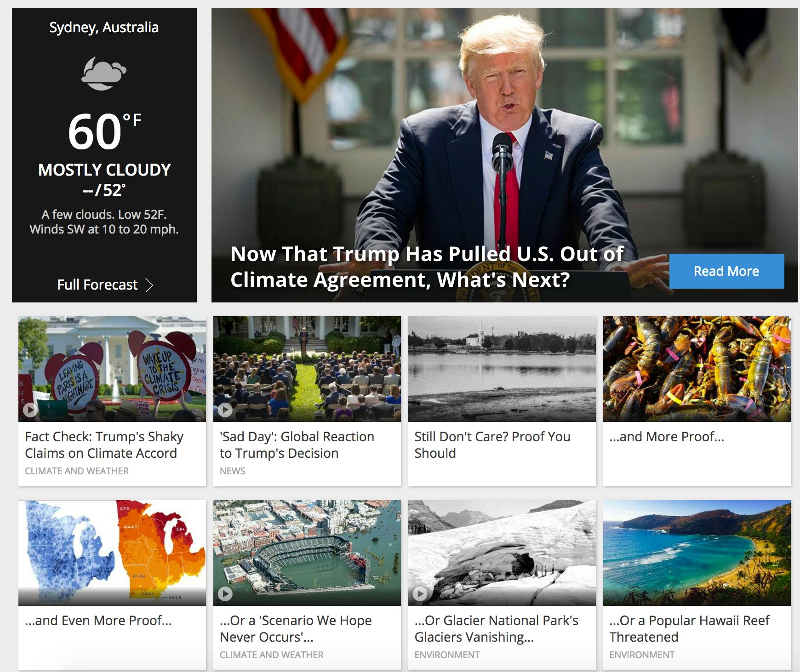Viewport: 800px width, 672px height.
Task: Select the 'Still Don't Care? Proof' story
Action: pyautogui.click(x=492, y=445)
